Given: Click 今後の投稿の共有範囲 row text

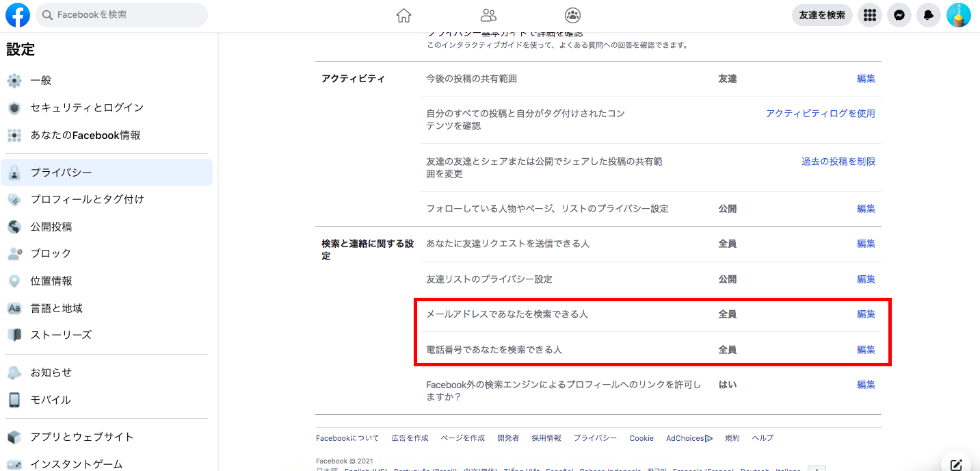Looking at the screenshot, I should pos(471,79).
